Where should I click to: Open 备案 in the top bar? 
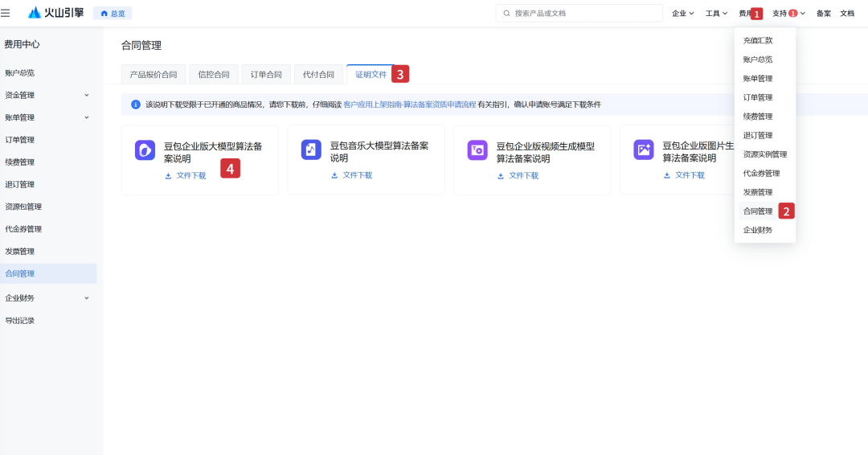824,14
